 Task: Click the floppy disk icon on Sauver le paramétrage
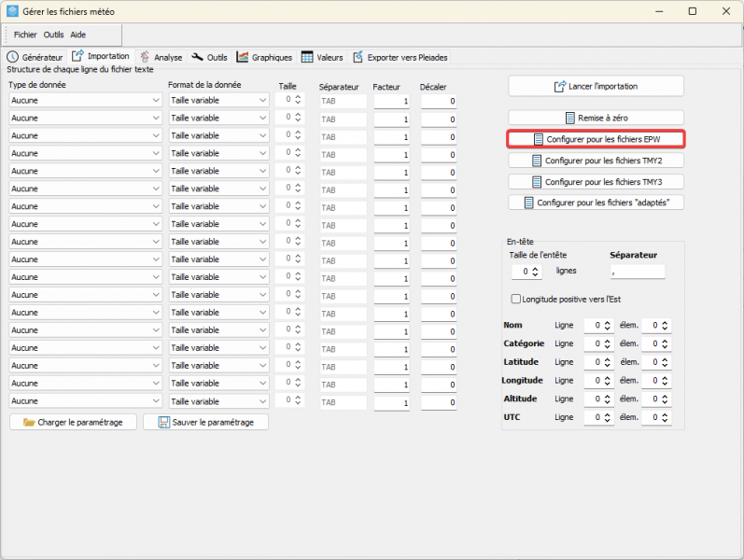164,423
